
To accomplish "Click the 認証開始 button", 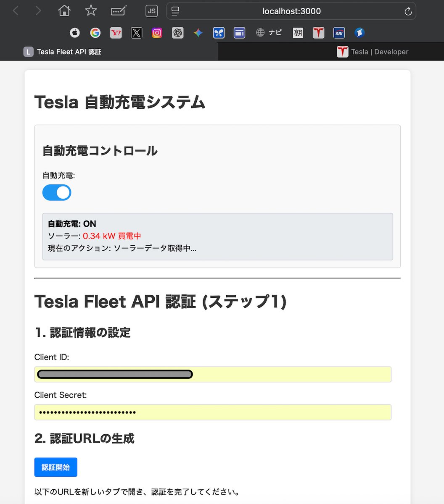I will [x=56, y=467].
